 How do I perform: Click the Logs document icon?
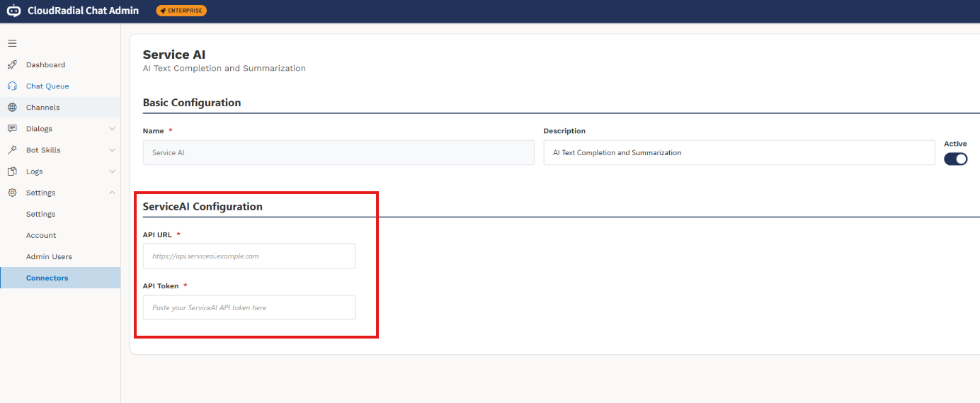[12, 171]
